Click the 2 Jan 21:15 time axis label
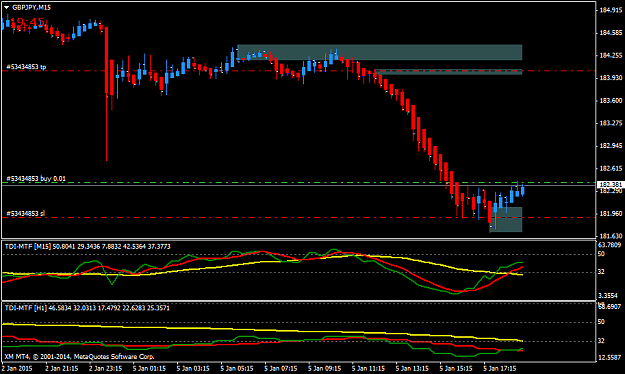Image resolution: width=625 pixels, height=374 pixels. [61, 368]
